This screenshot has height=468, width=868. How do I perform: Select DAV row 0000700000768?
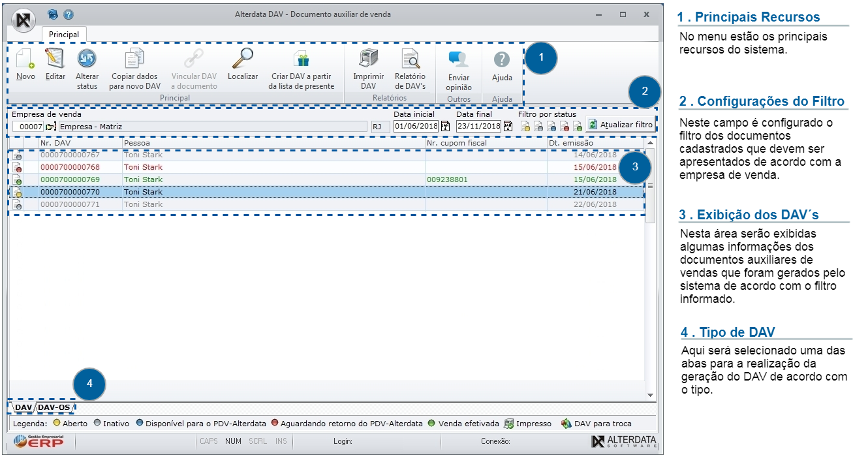point(70,167)
